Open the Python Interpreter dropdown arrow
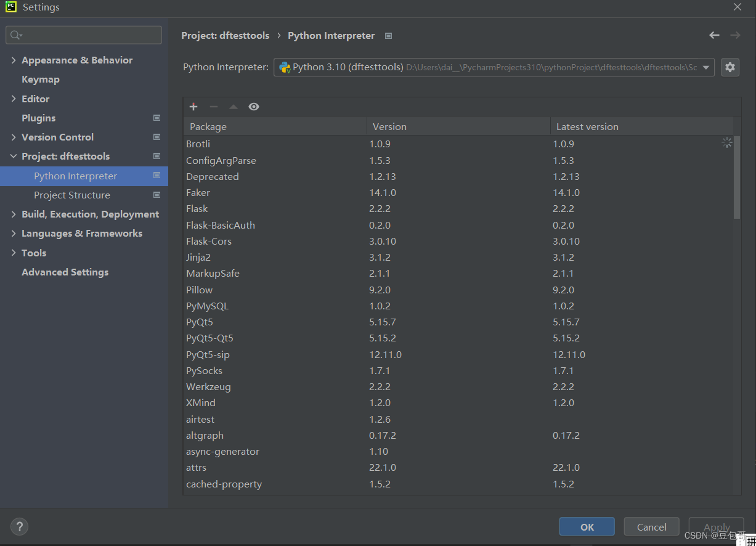The image size is (756, 546). point(706,67)
